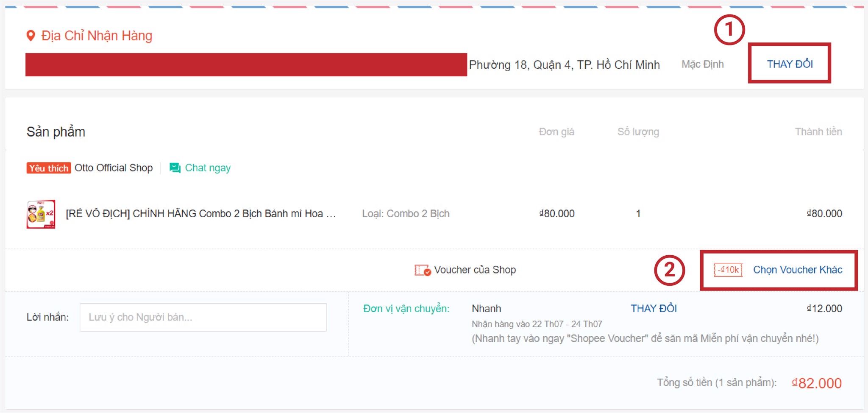868x413 pixels.
Task: Click the Loại: Combo 2 Bịch variation text
Action: [406, 214]
